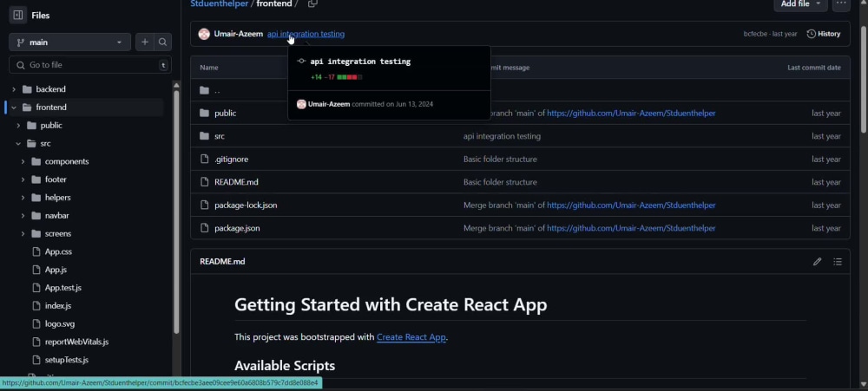Go to parent directory row
Viewport: 868px width, 391px height.
click(x=217, y=90)
